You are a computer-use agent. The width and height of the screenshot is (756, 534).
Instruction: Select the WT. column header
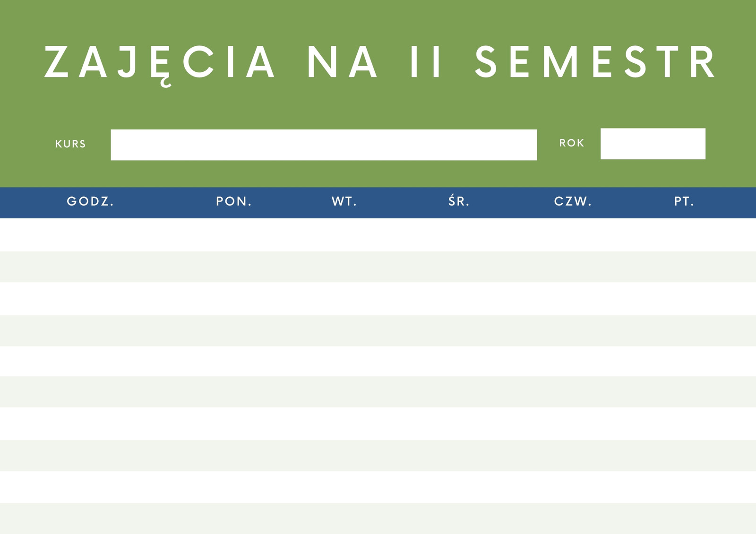coord(344,202)
